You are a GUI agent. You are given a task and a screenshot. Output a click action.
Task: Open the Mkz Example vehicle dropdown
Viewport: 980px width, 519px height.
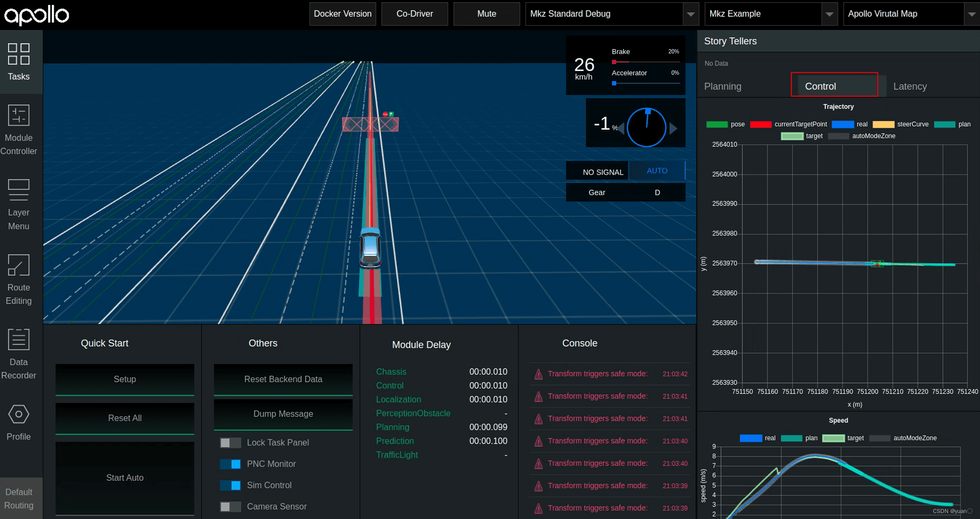pyautogui.click(x=829, y=14)
